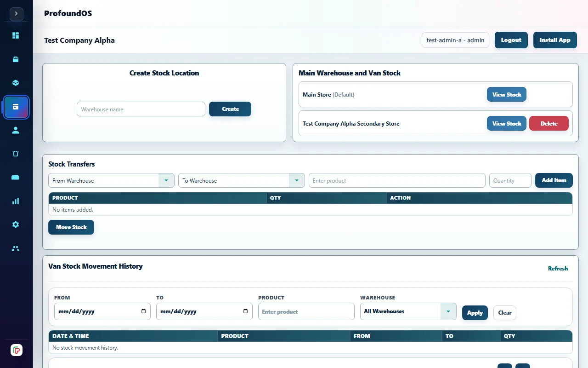This screenshot has height=368, width=588.
Task: View stock for Test Company Alpha Secondary Store
Action: click(x=507, y=123)
